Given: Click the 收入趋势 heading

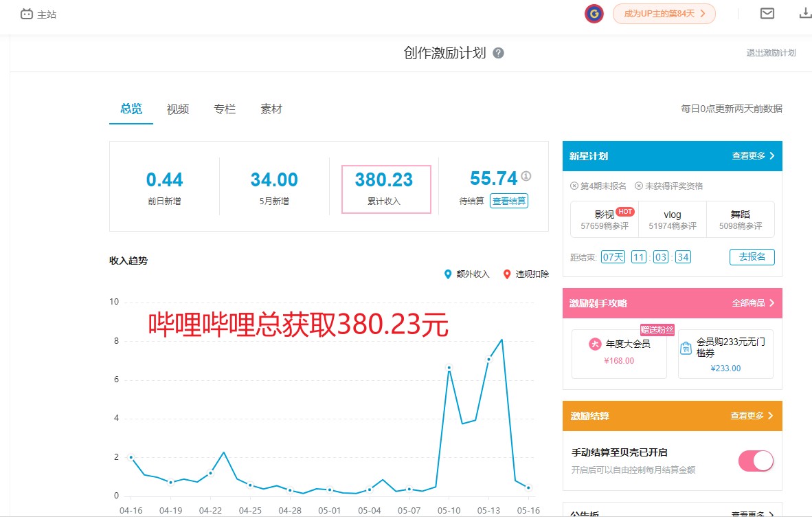Looking at the screenshot, I should [128, 261].
